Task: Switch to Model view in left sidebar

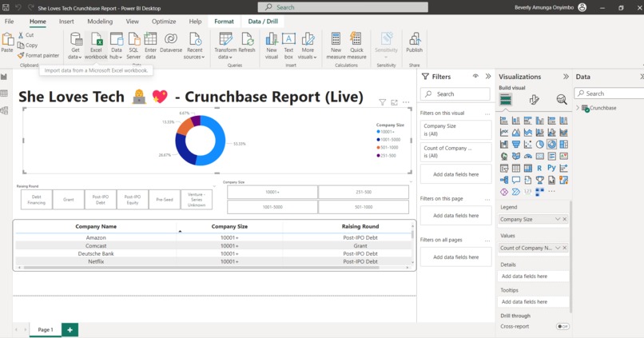Action: 4,110
